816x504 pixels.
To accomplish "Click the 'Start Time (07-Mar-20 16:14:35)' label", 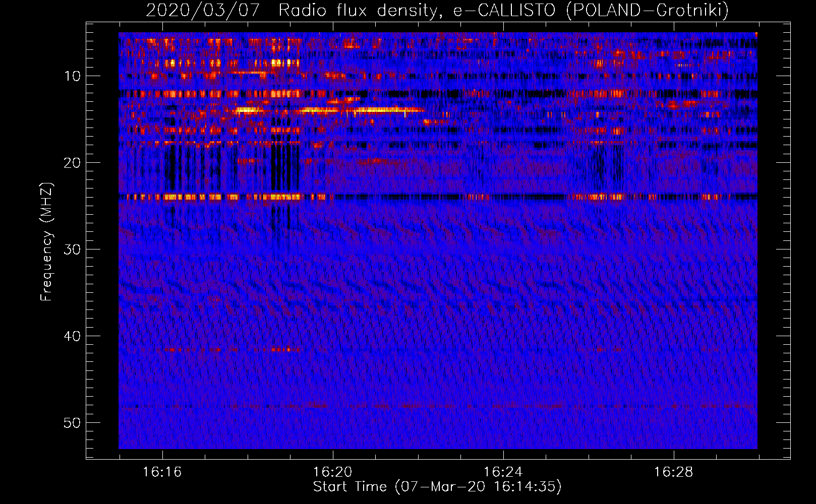I will coord(437,487).
